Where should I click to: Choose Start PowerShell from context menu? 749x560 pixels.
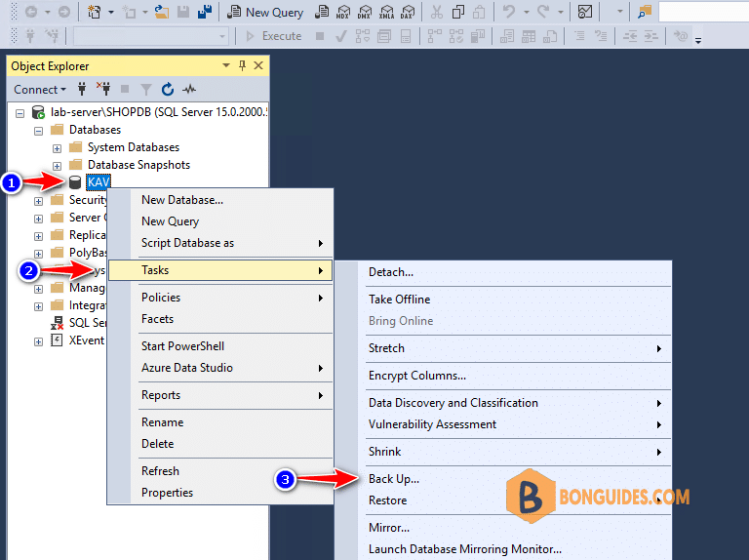[x=220, y=346]
